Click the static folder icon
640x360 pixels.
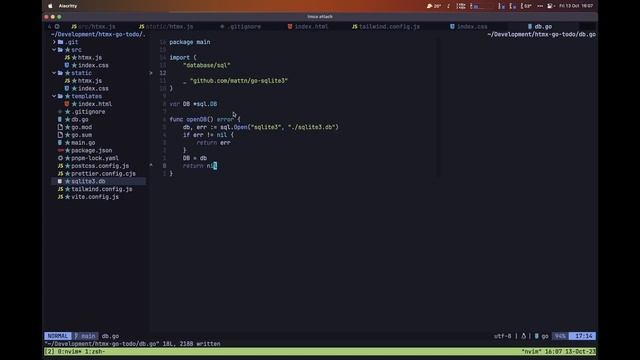point(60,73)
